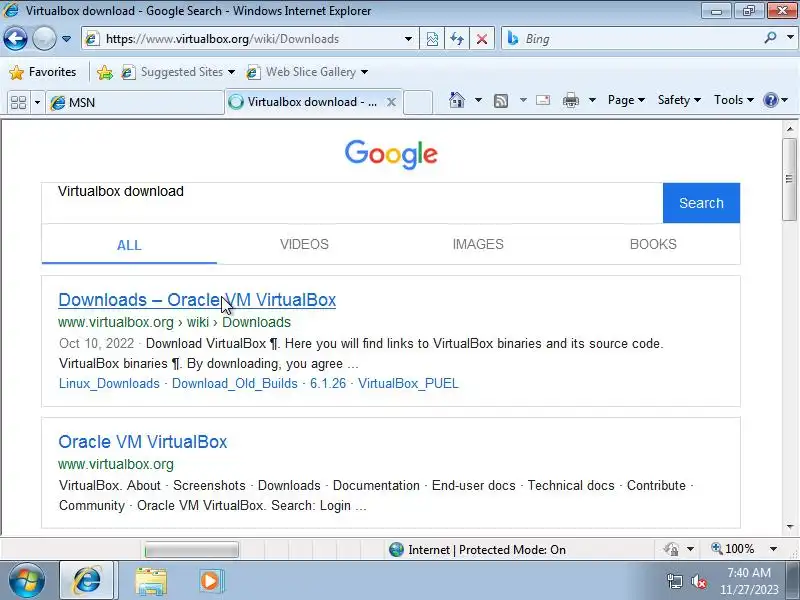Click the Read Mail envelope icon
This screenshot has width=800, height=600.
pos(543,100)
